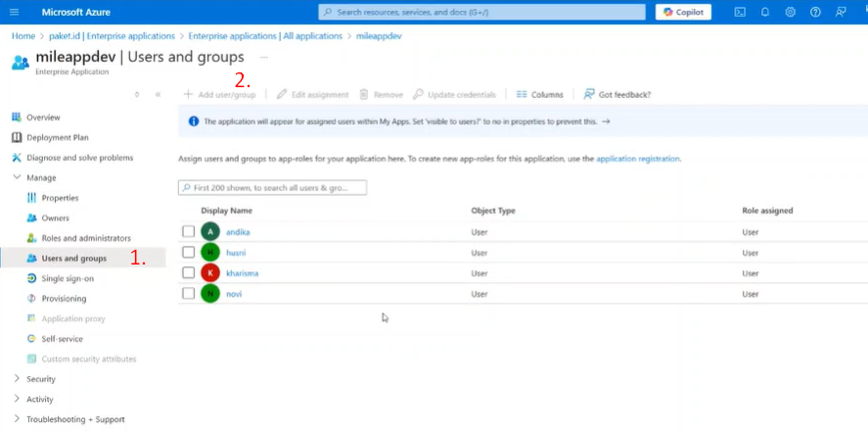The width and height of the screenshot is (868, 432).
Task: Sort by Object Type column header
Action: 493,211
